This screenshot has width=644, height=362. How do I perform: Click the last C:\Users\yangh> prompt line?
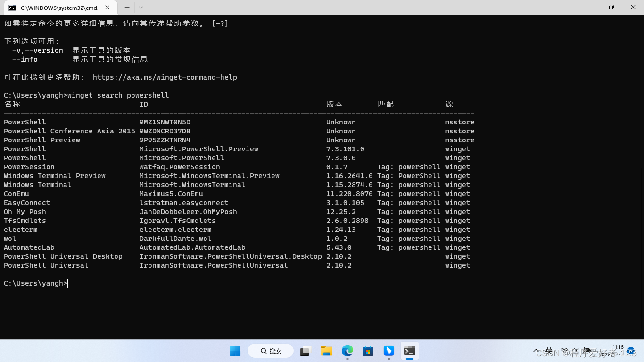point(35,283)
